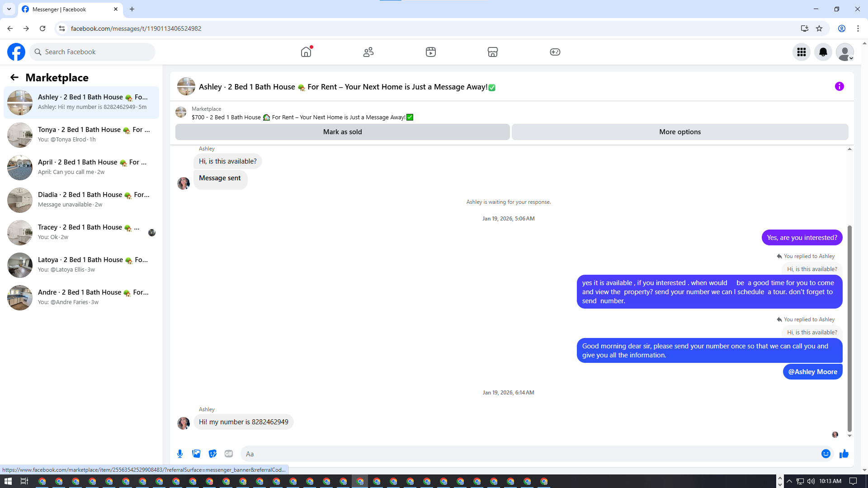Viewport: 868px width, 488px height.
Task: Send a thumbs up like
Action: (x=844, y=454)
